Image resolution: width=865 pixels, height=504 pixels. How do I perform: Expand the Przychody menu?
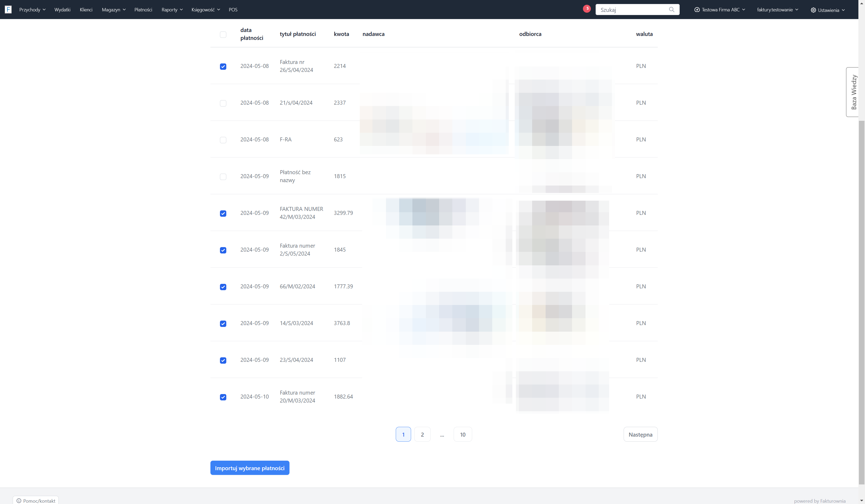click(32, 10)
